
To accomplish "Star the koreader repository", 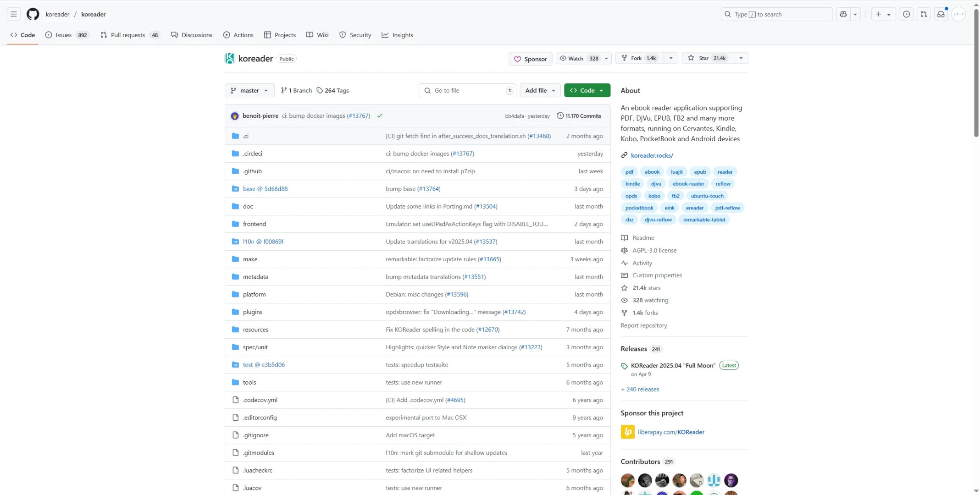I will [708, 58].
